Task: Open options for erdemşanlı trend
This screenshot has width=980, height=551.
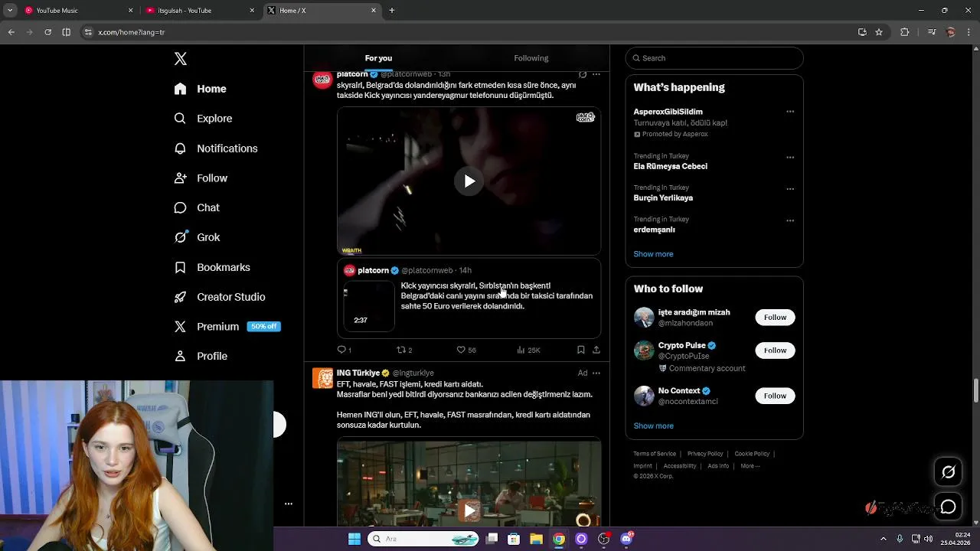Action: tap(790, 220)
